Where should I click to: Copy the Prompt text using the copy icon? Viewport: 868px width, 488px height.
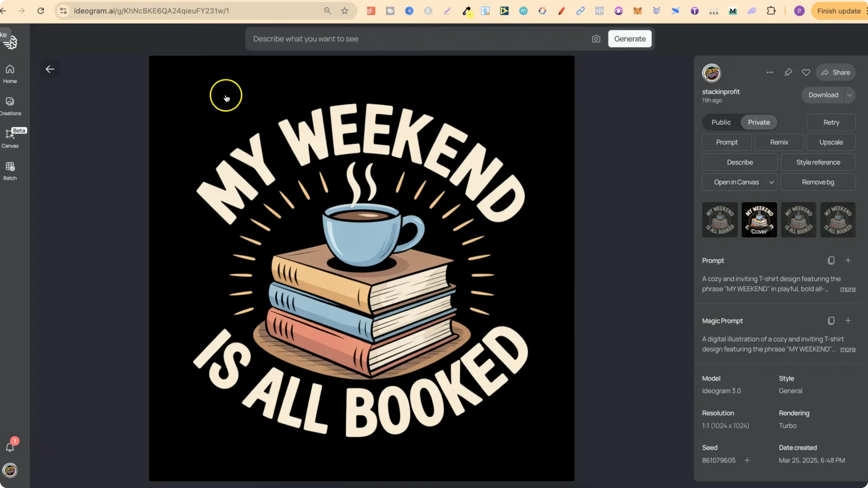[831, 260]
